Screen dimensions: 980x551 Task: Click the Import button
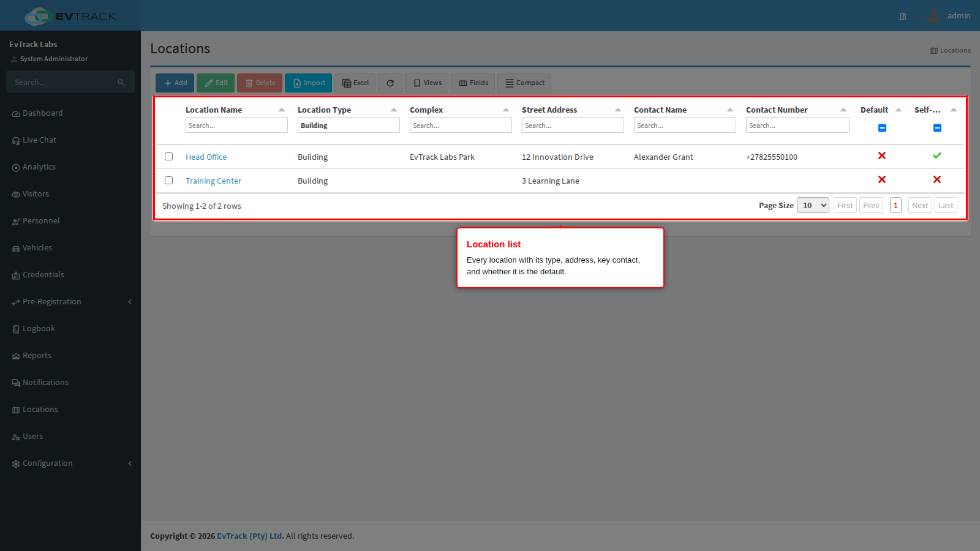308,83
